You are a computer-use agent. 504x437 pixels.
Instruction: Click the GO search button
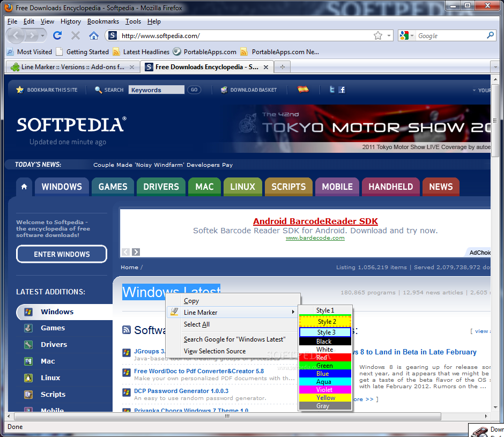point(194,90)
